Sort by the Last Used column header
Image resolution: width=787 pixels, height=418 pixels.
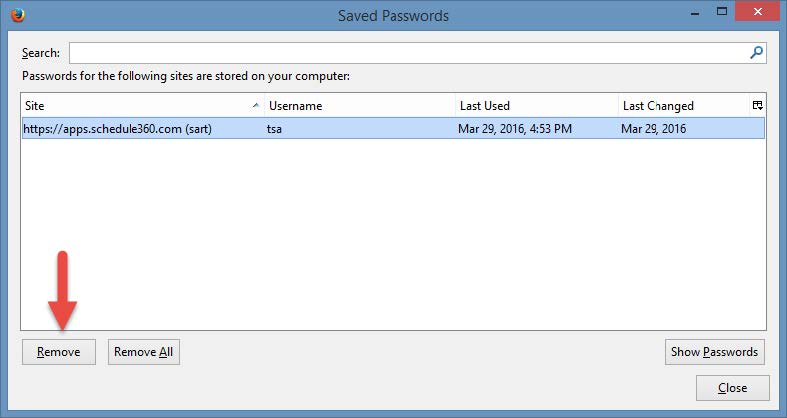click(537, 105)
